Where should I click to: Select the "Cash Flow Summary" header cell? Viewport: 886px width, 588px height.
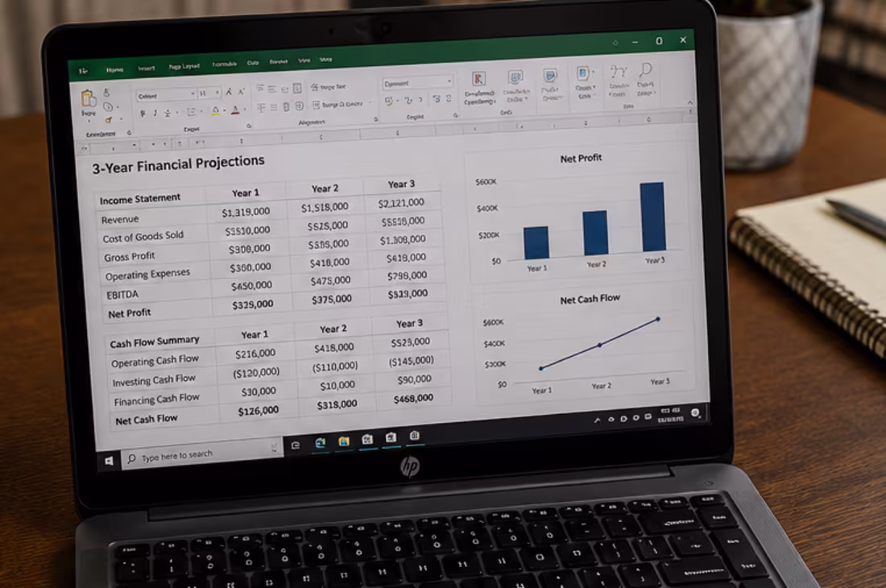tap(155, 342)
